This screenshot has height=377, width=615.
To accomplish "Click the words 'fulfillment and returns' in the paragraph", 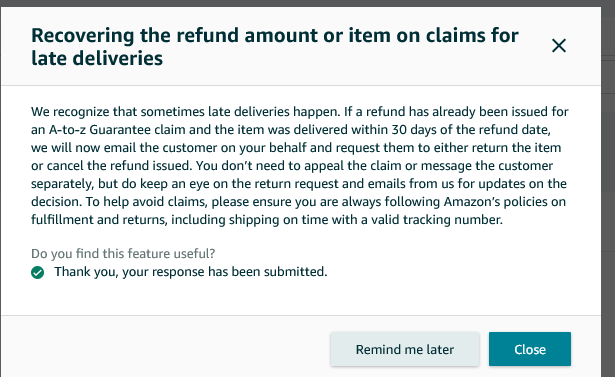I will [x=99, y=220].
